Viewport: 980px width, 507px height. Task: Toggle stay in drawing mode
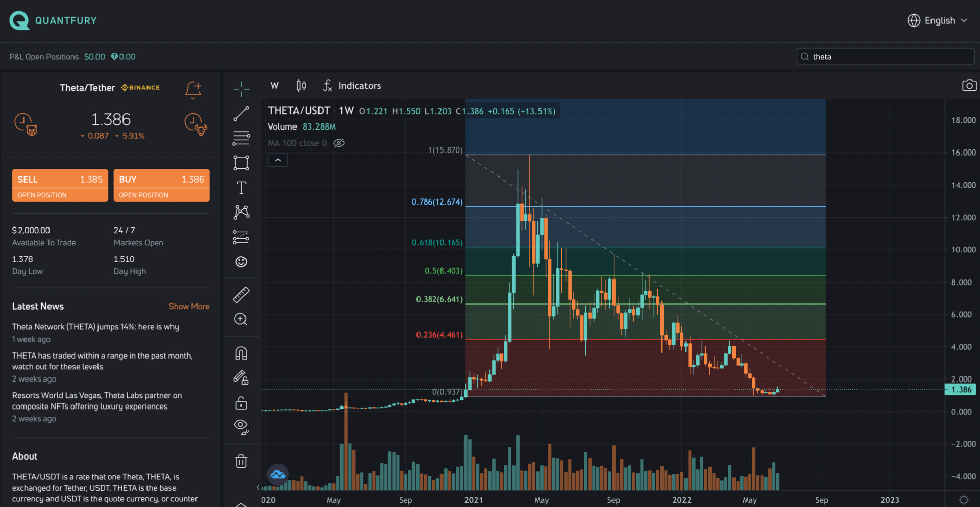click(241, 377)
